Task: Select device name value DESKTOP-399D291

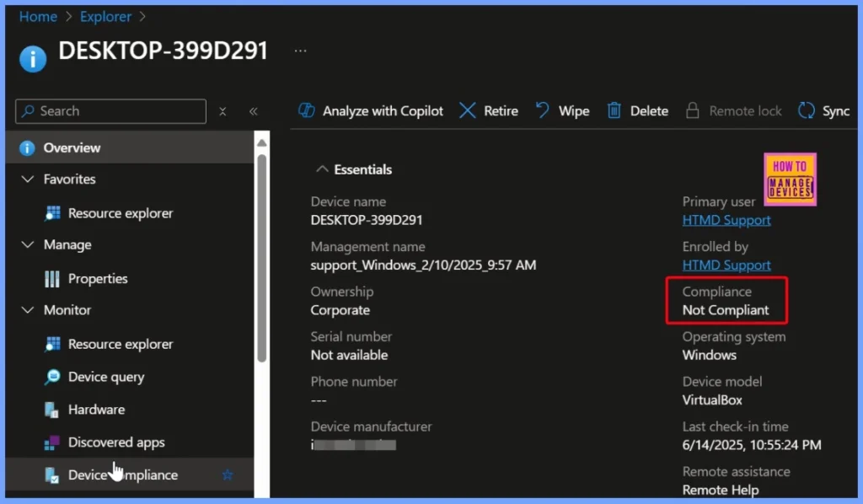Action: pos(367,220)
